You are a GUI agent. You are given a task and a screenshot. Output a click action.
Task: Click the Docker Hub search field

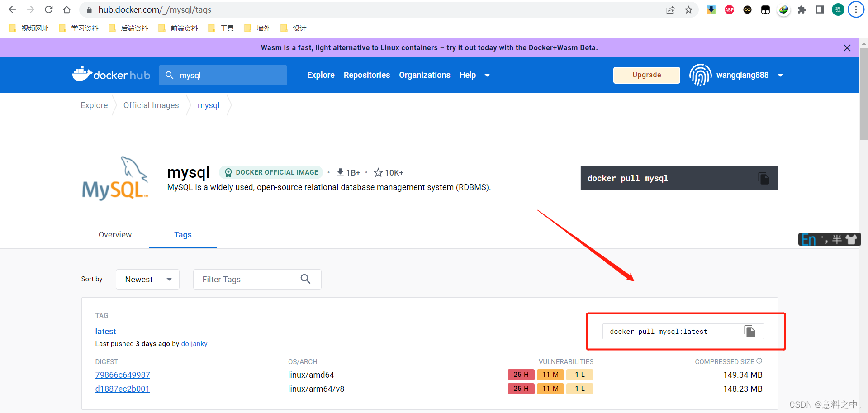click(x=223, y=75)
